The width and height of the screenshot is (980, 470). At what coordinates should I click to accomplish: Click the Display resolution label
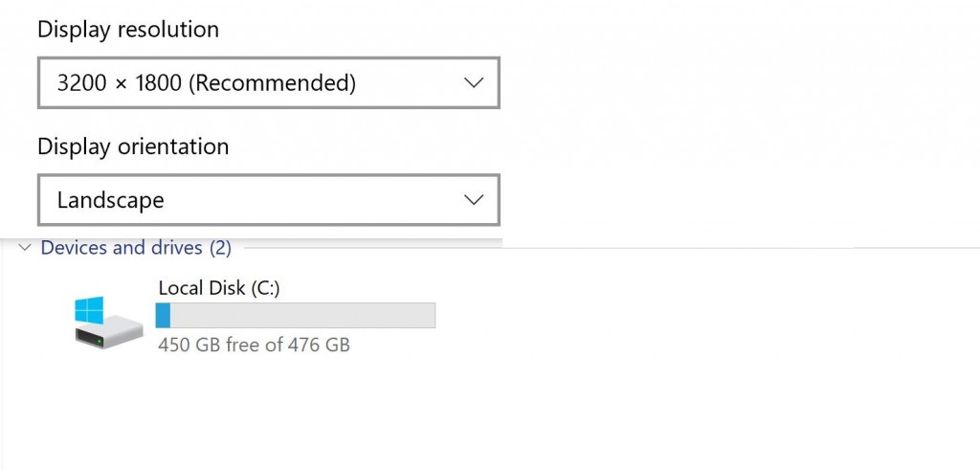pos(128,30)
